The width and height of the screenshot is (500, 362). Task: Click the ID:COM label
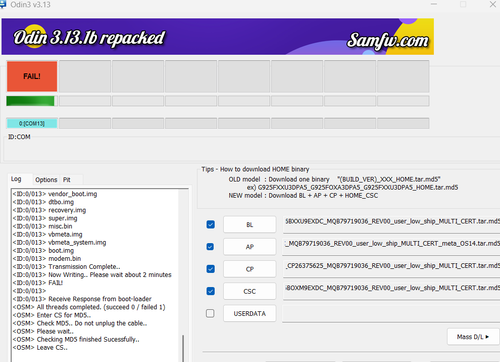[x=19, y=137]
